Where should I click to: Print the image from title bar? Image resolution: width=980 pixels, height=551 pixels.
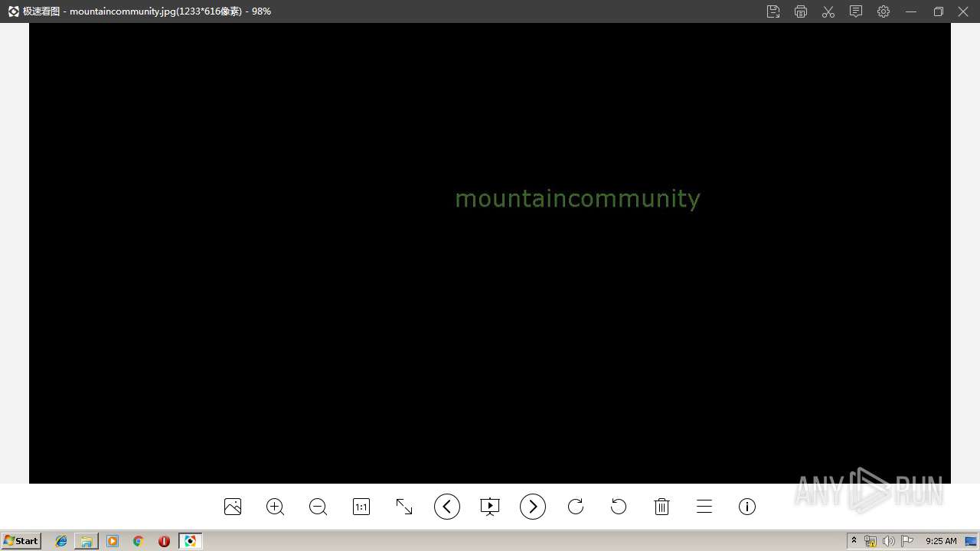point(801,11)
